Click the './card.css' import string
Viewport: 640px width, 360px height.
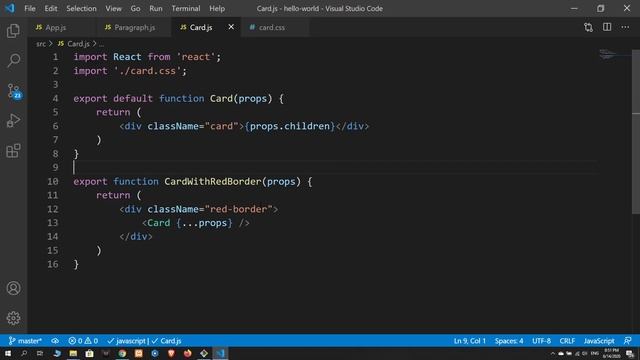[x=147, y=71]
